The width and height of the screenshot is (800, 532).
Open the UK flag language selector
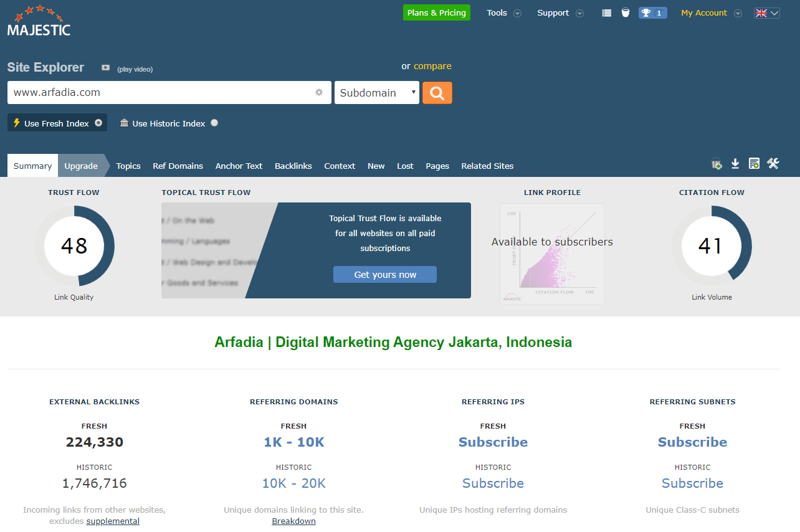tap(767, 13)
